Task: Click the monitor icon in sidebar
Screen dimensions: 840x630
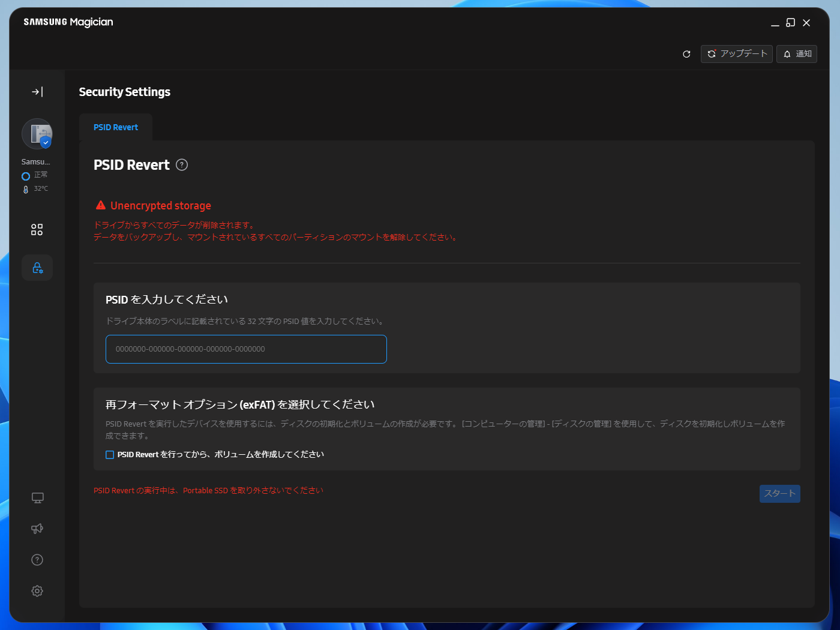Action: (x=37, y=498)
